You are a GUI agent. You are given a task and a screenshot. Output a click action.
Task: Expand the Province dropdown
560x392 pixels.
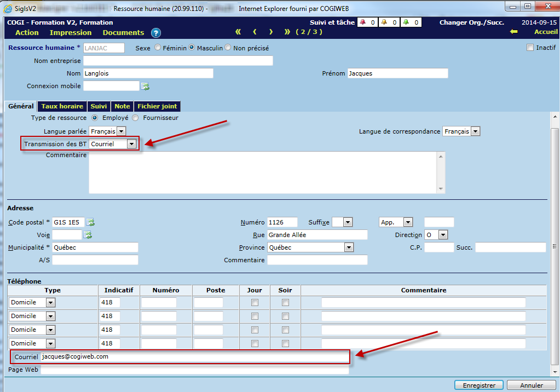(x=349, y=247)
